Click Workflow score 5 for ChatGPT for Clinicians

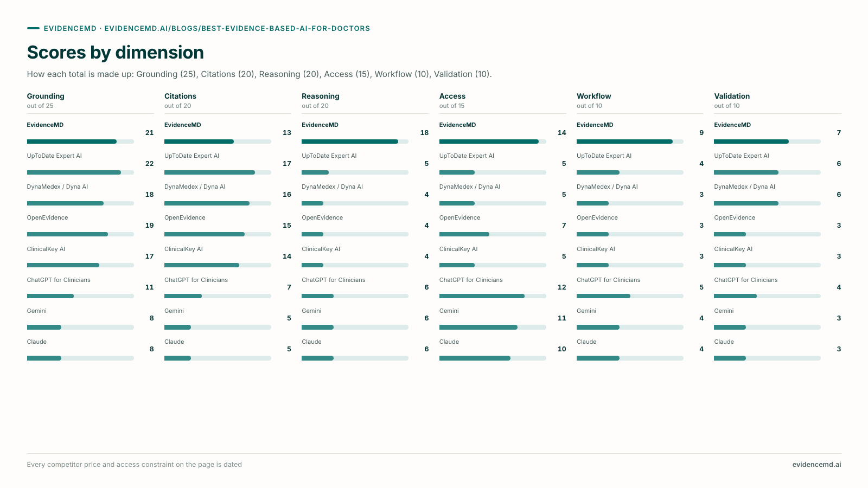pyautogui.click(x=701, y=287)
